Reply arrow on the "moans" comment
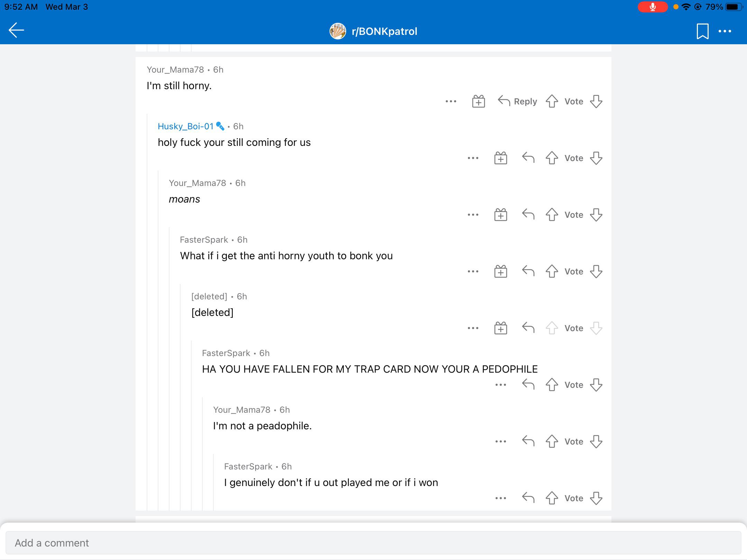Image resolution: width=747 pixels, height=560 pixels. (x=528, y=215)
